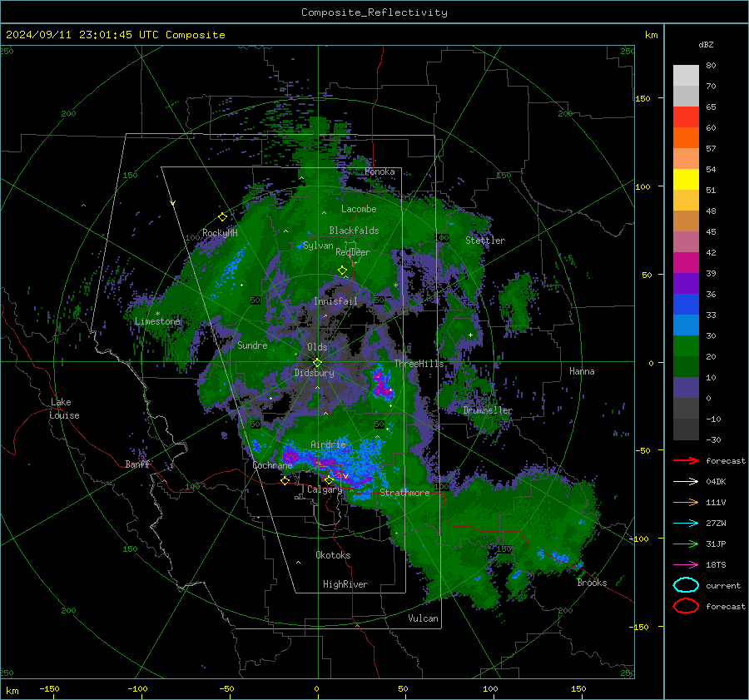Image resolution: width=749 pixels, height=700 pixels.
Task: Click the yellow diamond marker near RockyMH
Action: point(222,217)
